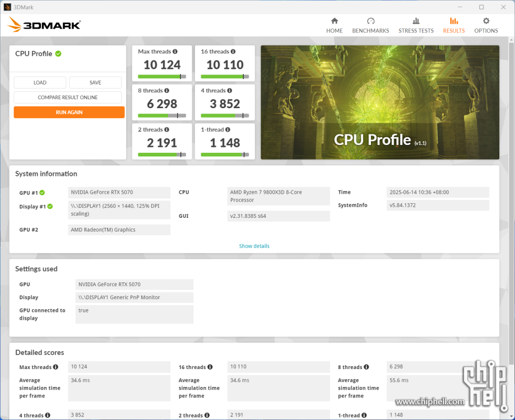Click the orange RUN AGAIN button

[x=69, y=112]
